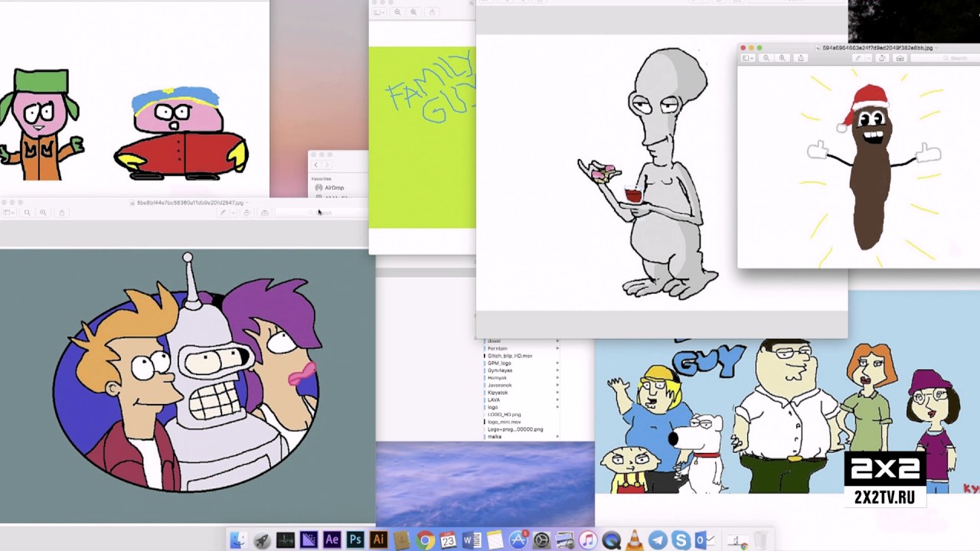Open Notes app in the dock

pos(495,540)
